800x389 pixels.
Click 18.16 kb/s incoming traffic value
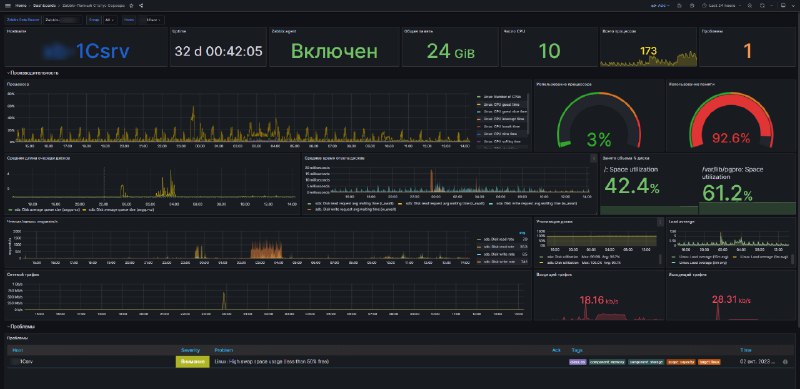tap(598, 300)
